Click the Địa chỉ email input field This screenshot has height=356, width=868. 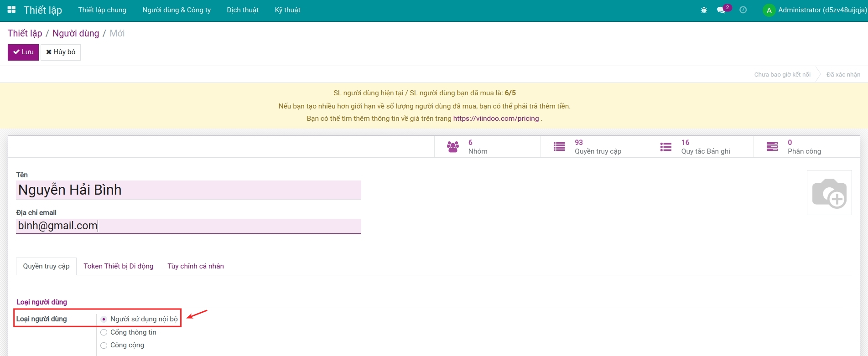pos(188,226)
